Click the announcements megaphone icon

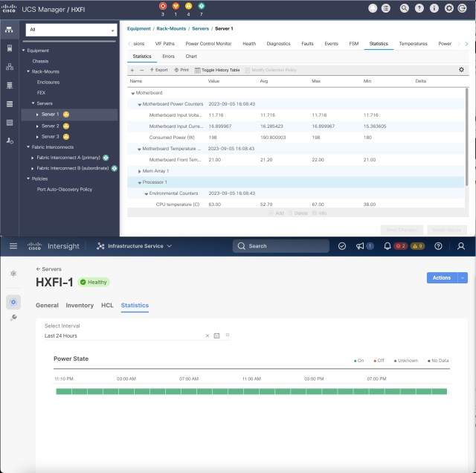[360, 246]
